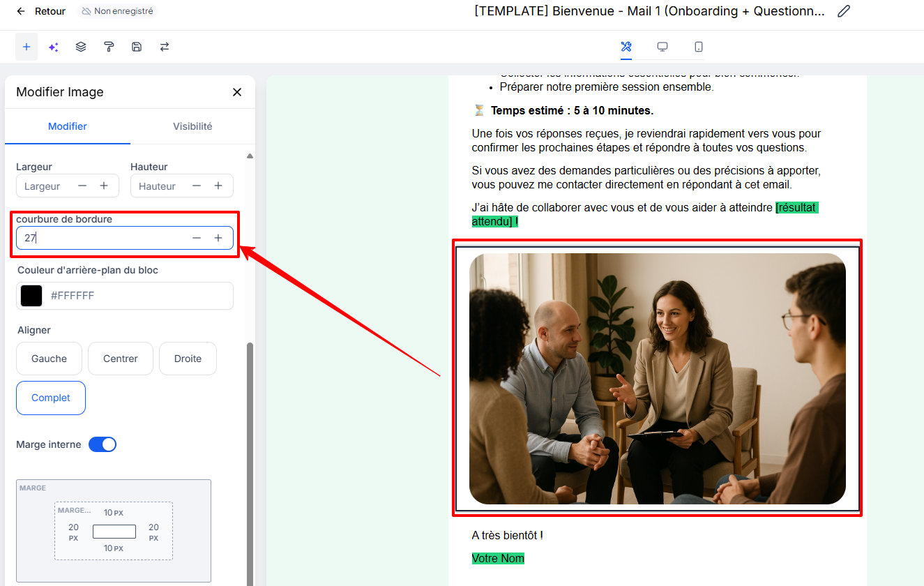Click the 'Une fois vos réponses reçues' paragraph
The width and height of the screenshot is (924, 586).
(646, 140)
